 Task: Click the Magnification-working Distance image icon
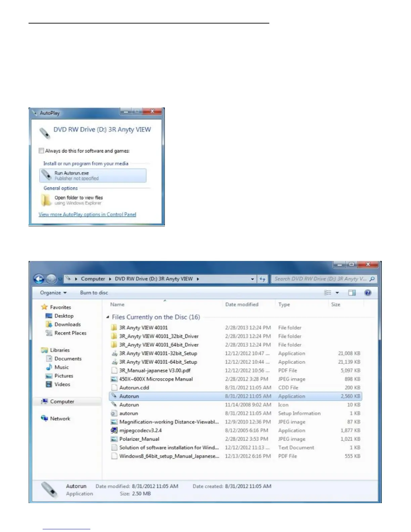click(114, 422)
